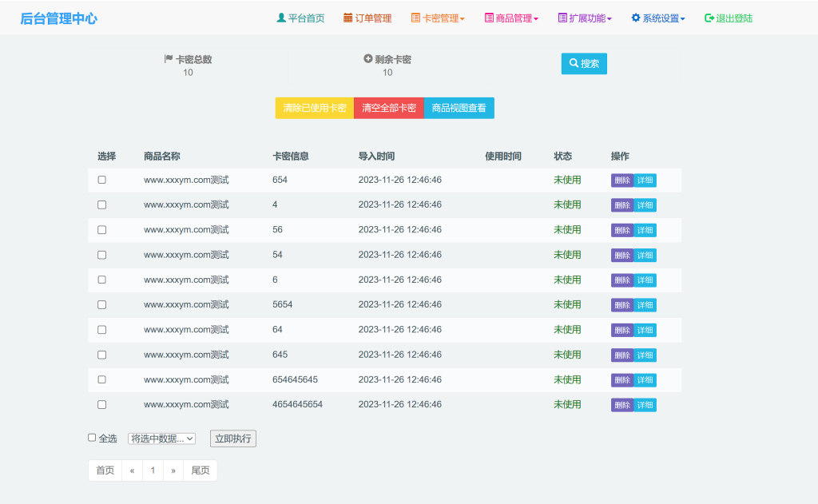Switch to 订单管理 in the top menu

coord(367,18)
